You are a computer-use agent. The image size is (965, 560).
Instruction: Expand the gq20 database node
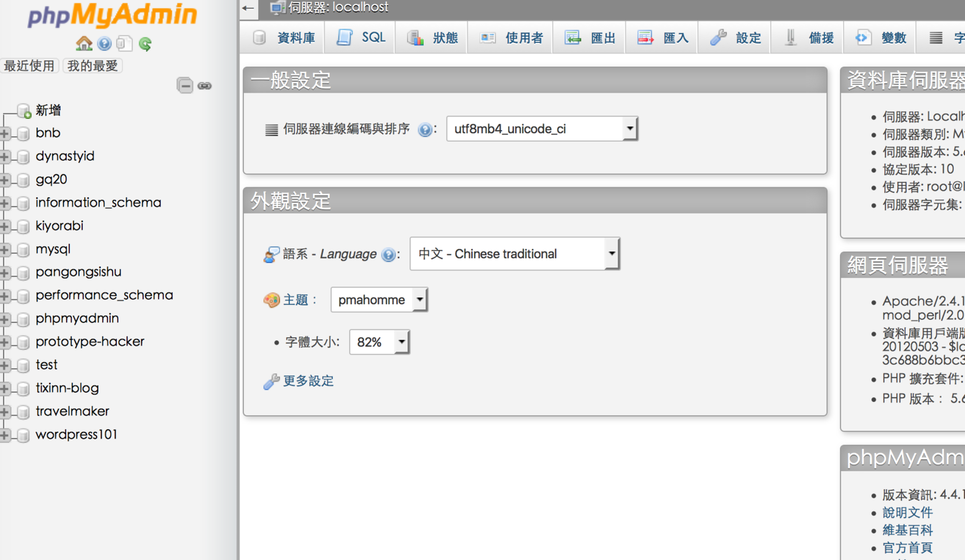click(x=5, y=180)
